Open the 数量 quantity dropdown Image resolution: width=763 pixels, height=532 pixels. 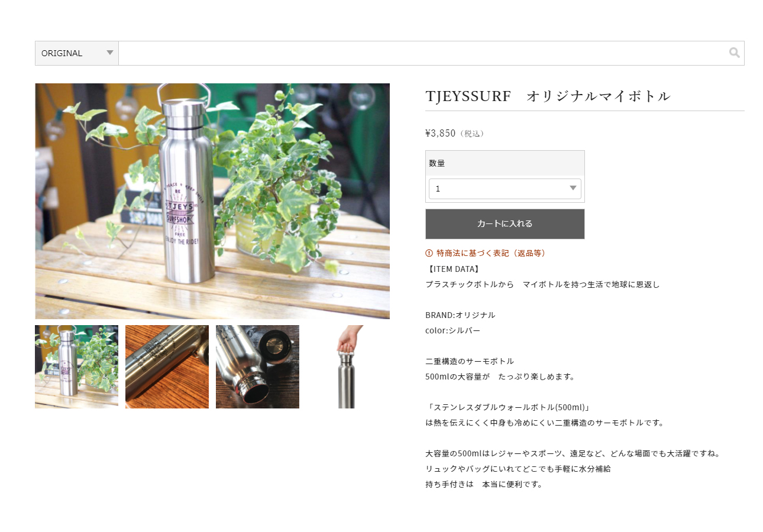coord(505,189)
